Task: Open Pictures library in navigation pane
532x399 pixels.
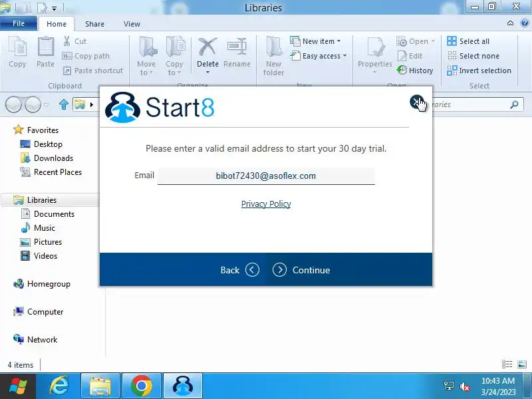Action: [47, 242]
